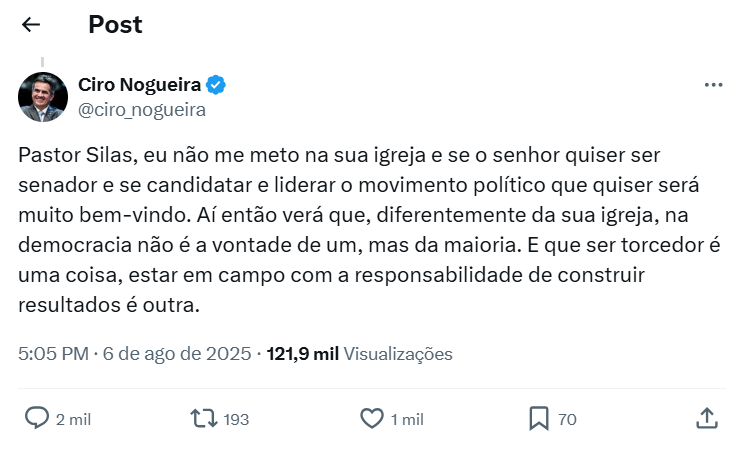Screen dimensions: 744x454
Task: View the 121,9 mil Visualizações stats
Action: (x=360, y=354)
